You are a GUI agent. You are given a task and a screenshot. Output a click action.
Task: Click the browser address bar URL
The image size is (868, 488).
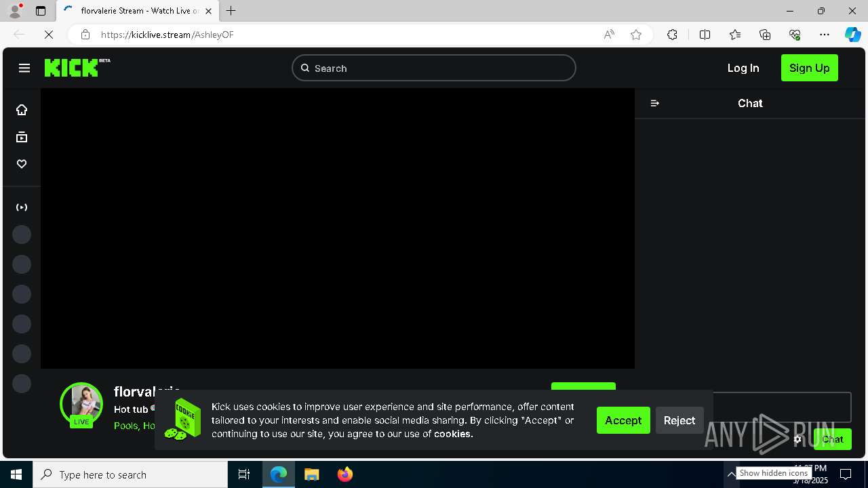click(167, 35)
